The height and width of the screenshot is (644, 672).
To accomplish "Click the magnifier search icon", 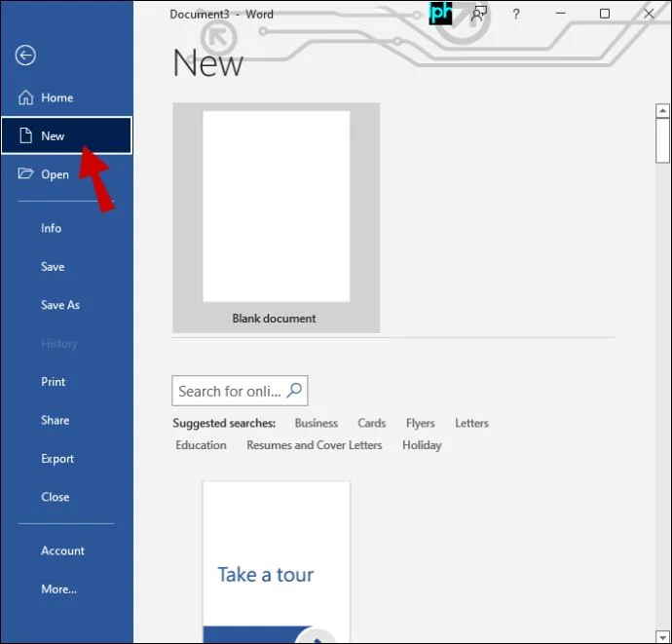I will [x=294, y=390].
